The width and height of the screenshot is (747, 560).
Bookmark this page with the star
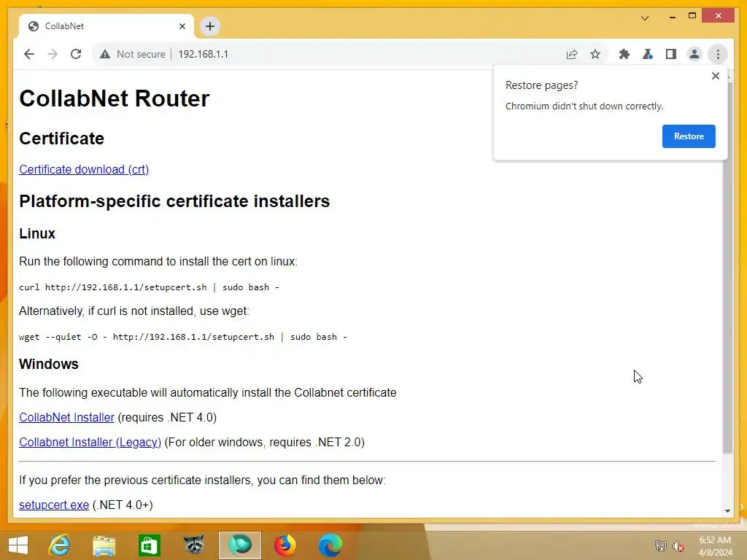tap(595, 54)
